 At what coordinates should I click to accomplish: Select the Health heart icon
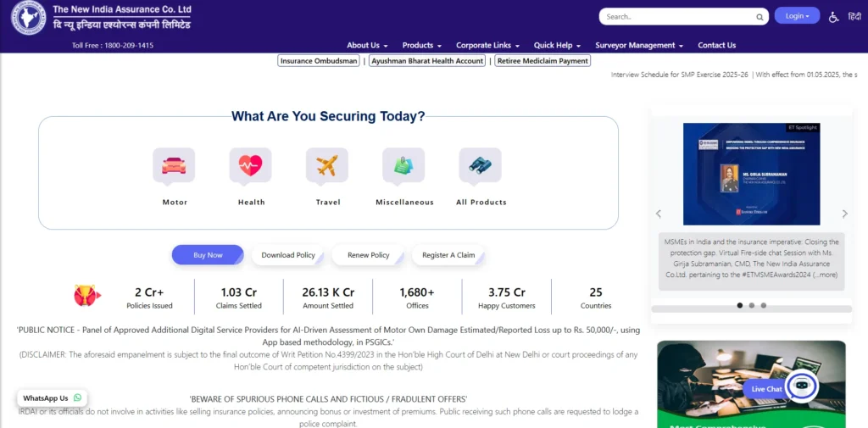click(250, 165)
